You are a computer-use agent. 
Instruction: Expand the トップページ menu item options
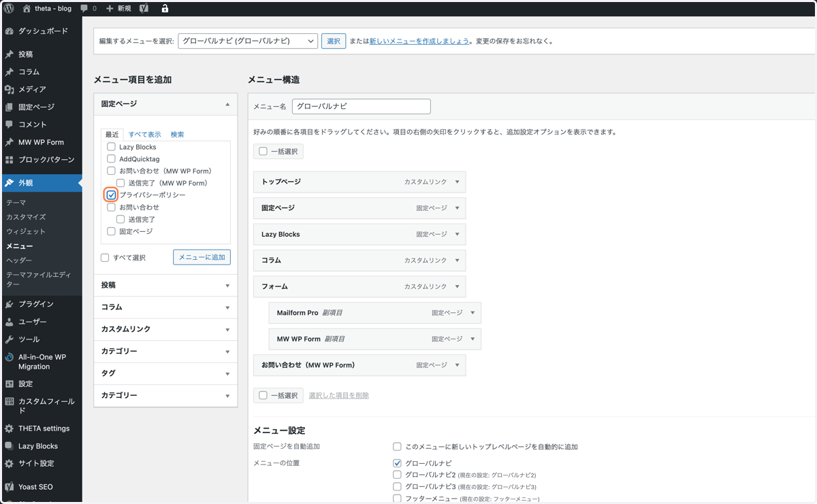[x=457, y=182]
